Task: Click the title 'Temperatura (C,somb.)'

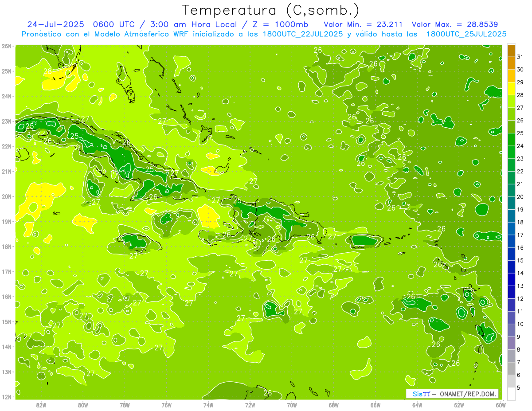Action: pos(271,10)
